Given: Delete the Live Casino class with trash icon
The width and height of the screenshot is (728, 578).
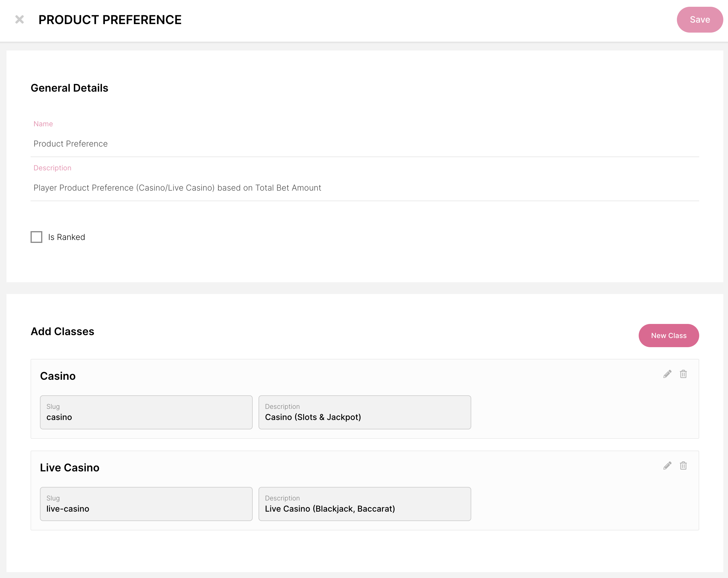Looking at the screenshot, I should (x=683, y=466).
